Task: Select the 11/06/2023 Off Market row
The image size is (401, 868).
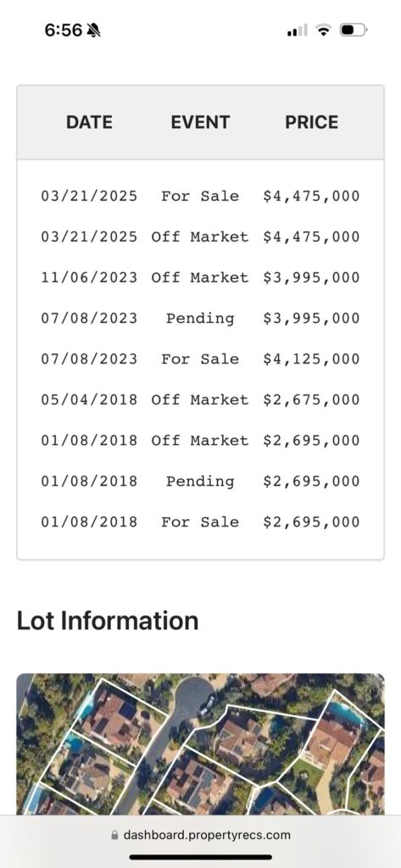Action: (x=200, y=278)
